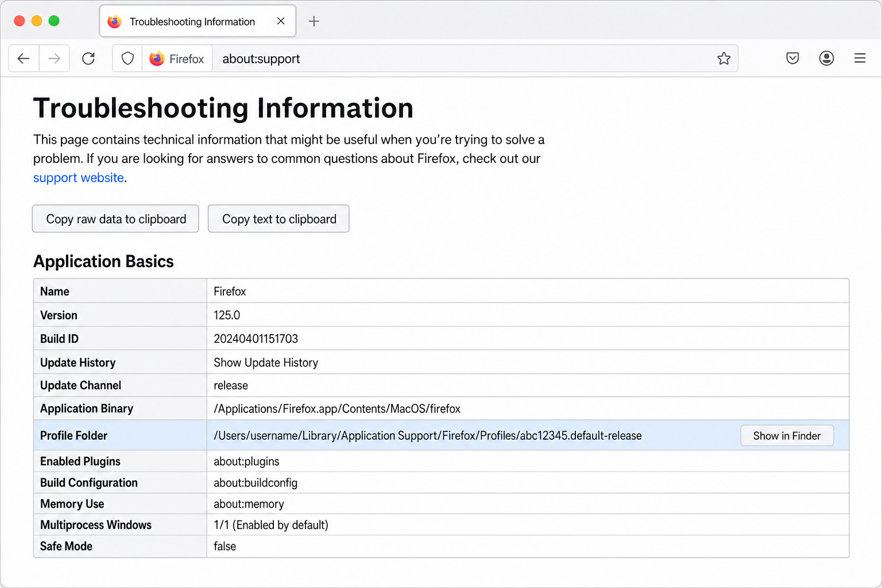The height and width of the screenshot is (588, 882).
Task: Click the Troubleshooting Information page heading
Action: click(223, 109)
